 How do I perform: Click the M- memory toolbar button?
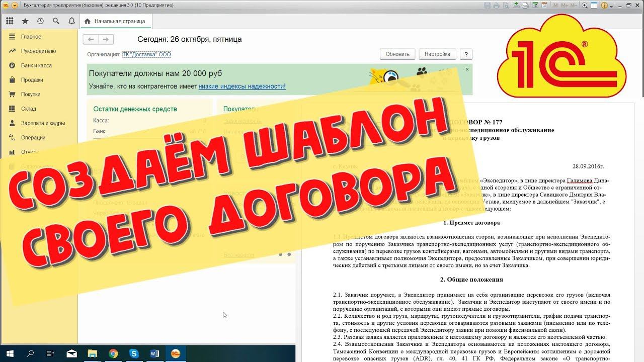click(574, 5)
